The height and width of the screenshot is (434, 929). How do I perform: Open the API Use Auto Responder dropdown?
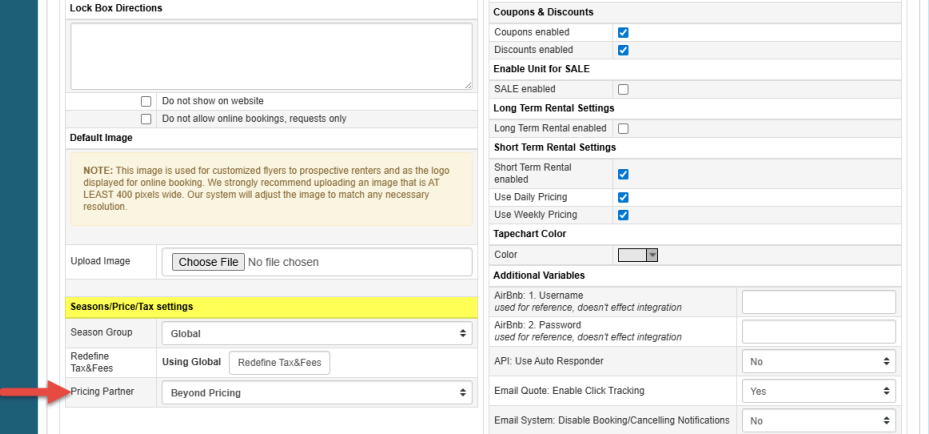coord(818,361)
